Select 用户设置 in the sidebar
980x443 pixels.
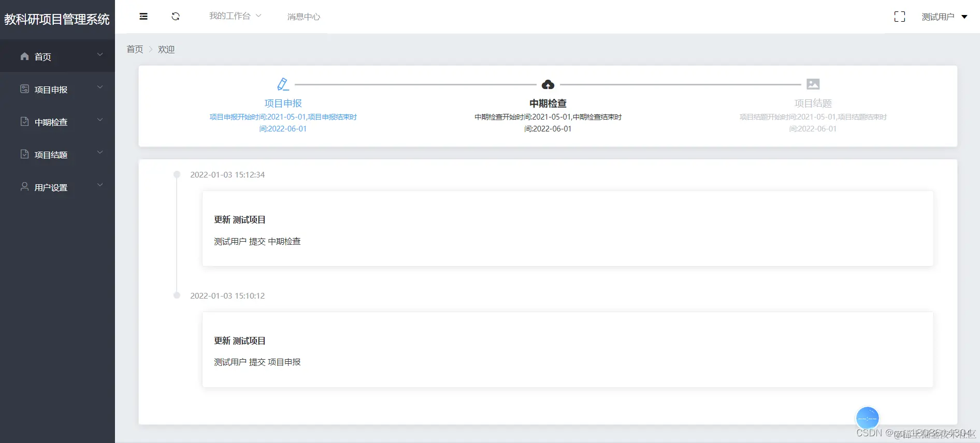coord(57,187)
